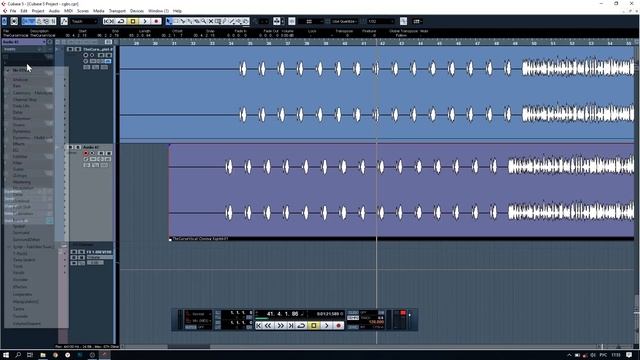Image resolution: width=640 pixels, height=360 pixels.
Task: Mute the first audio track
Action: [70, 49]
